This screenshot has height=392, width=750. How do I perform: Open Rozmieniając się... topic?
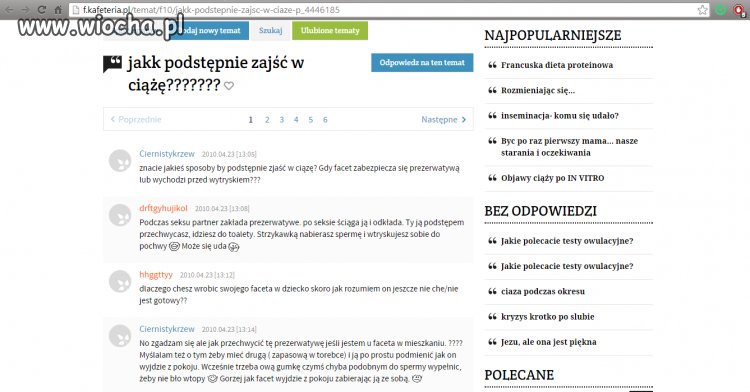tap(538, 90)
